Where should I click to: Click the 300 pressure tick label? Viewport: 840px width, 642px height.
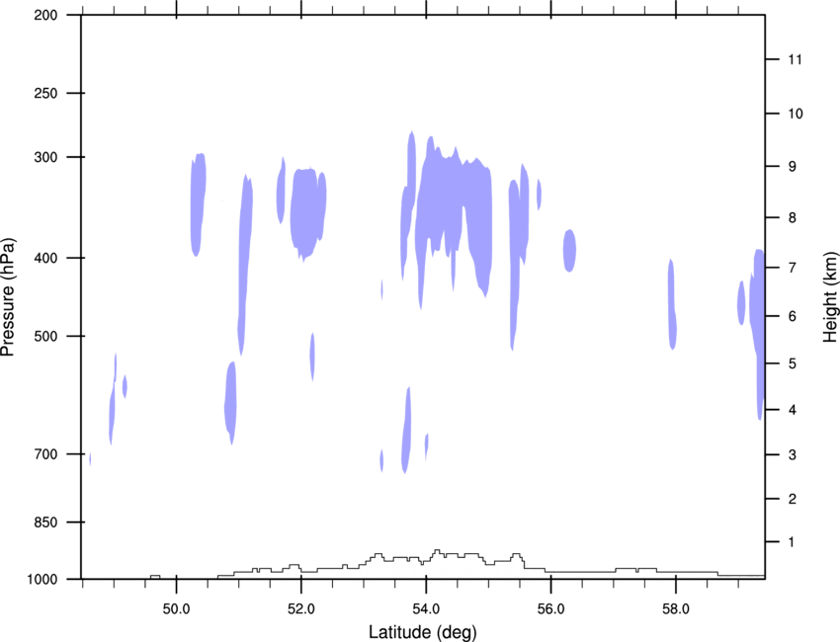pos(45,157)
